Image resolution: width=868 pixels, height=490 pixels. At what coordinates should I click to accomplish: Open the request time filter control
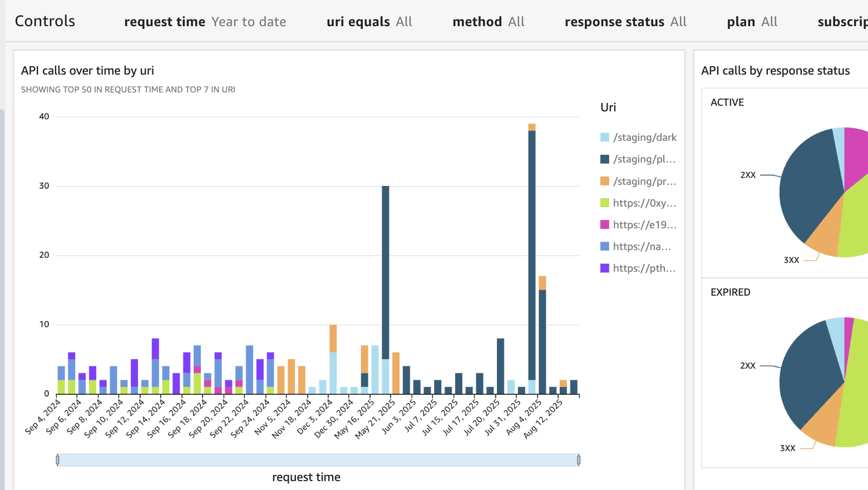pyautogui.click(x=205, y=22)
